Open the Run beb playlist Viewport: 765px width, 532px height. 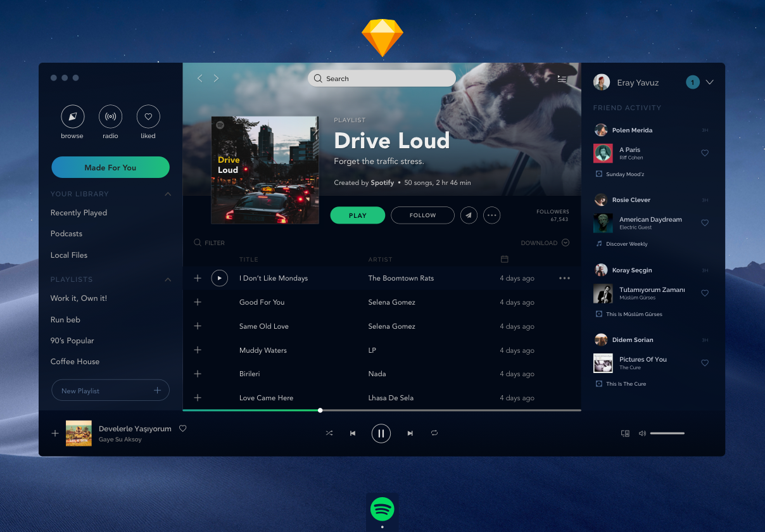pyautogui.click(x=65, y=320)
